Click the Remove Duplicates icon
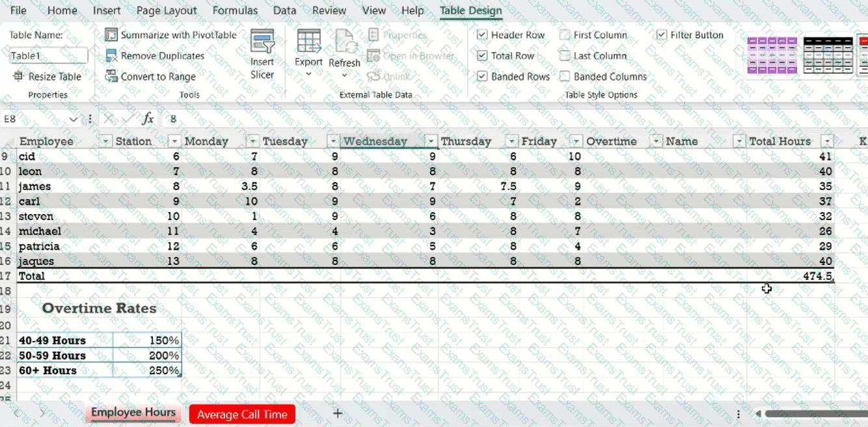Viewport: 868px width, 427px height. pyautogui.click(x=111, y=56)
